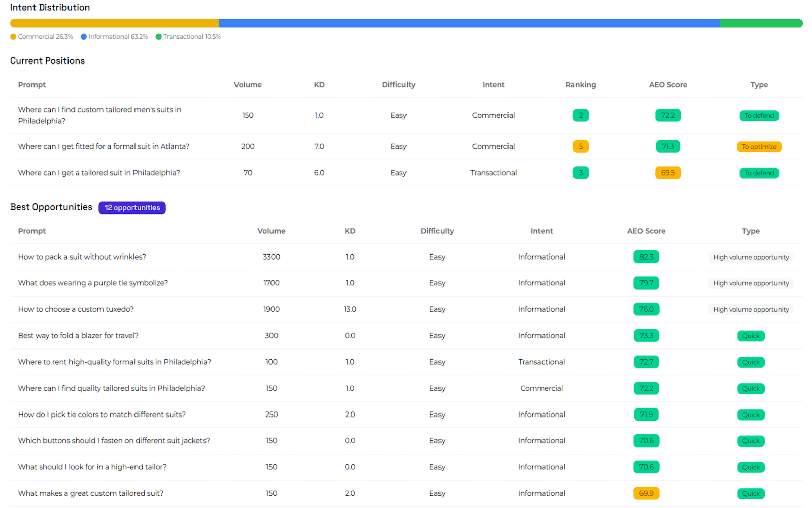Select the Informational 63.2% legend entry

114,37
